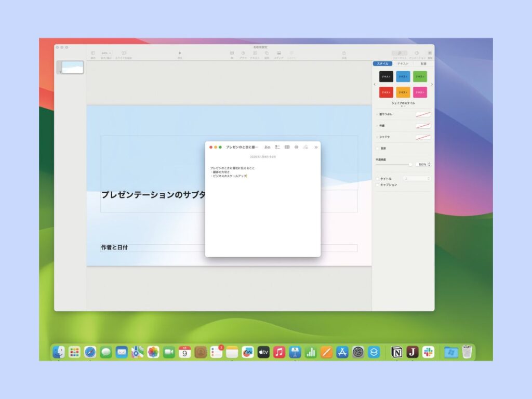Open Finder from the Dock
532x399 pixels.
tap(59, 352)
